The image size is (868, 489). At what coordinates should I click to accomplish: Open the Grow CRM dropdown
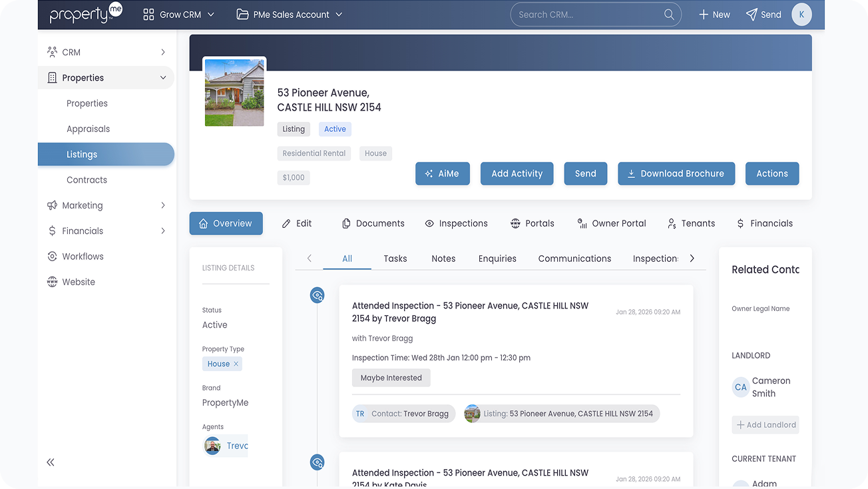pyautogui.click(x=179, y=15)
